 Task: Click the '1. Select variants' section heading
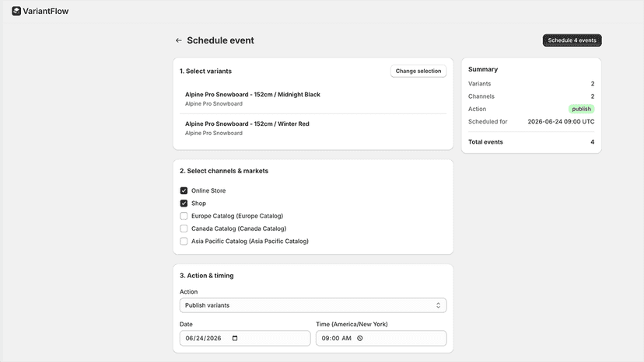point(205,71)
